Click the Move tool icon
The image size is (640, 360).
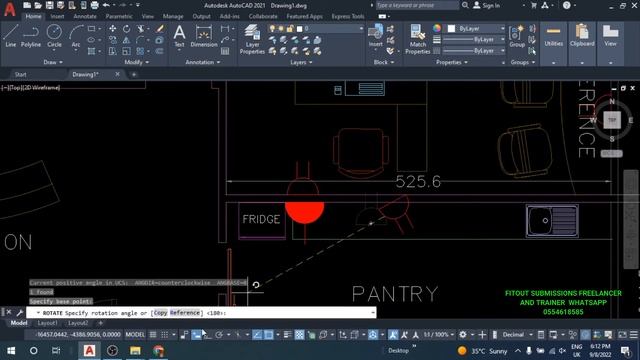[x=113, y=29]
